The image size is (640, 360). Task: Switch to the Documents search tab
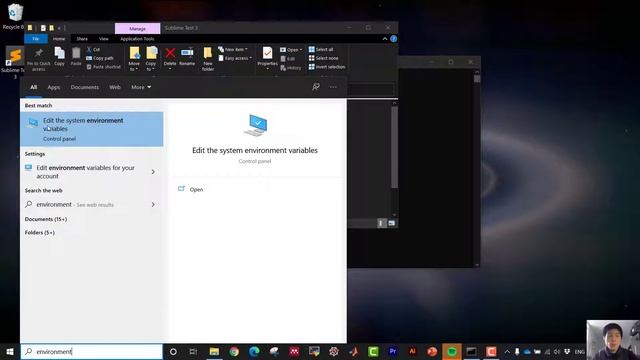(x=84, y=87)
